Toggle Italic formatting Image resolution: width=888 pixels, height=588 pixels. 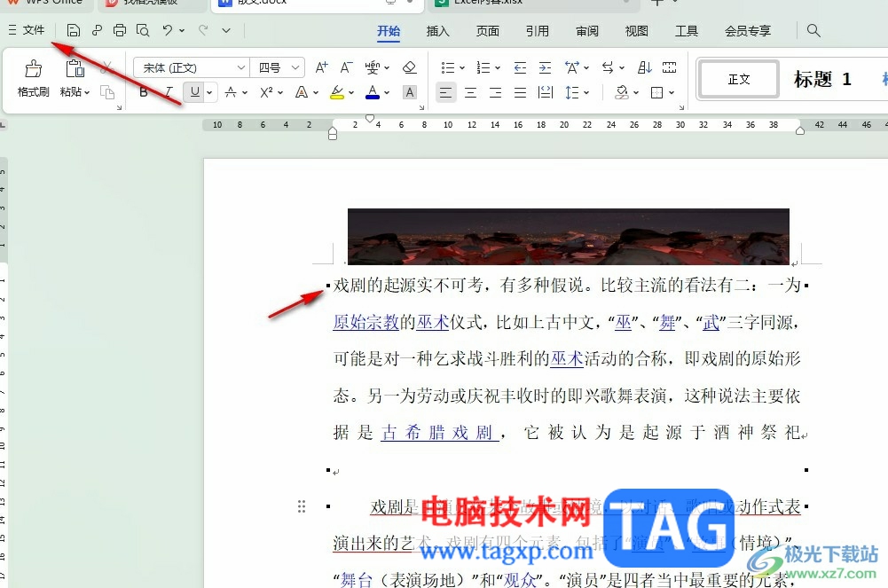click(x=169, y=92)
